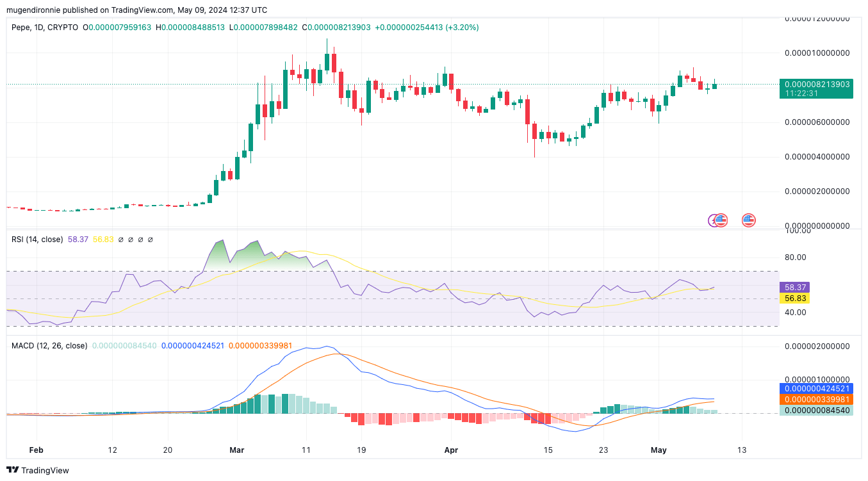Image resolution: width=868 pixels, height=481 pixels.
Task: Click the close value C0.000008213903
Action: [x=336, y=28]
